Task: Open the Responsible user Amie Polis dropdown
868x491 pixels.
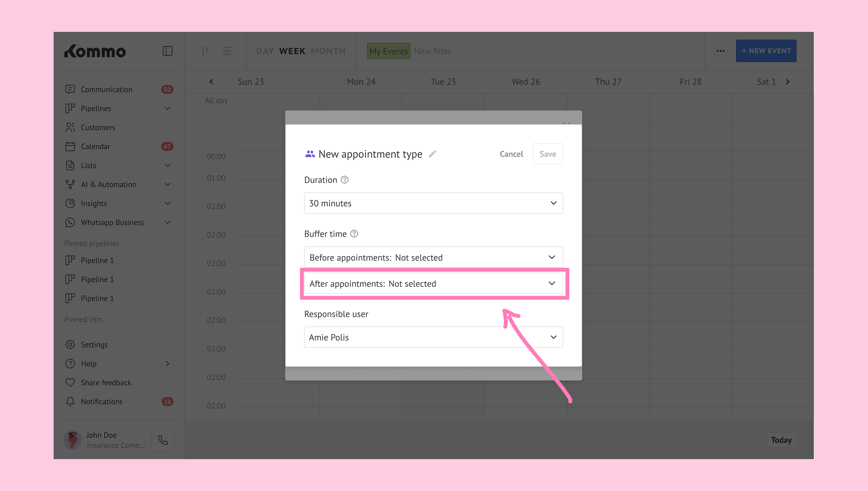Action: 433,337
